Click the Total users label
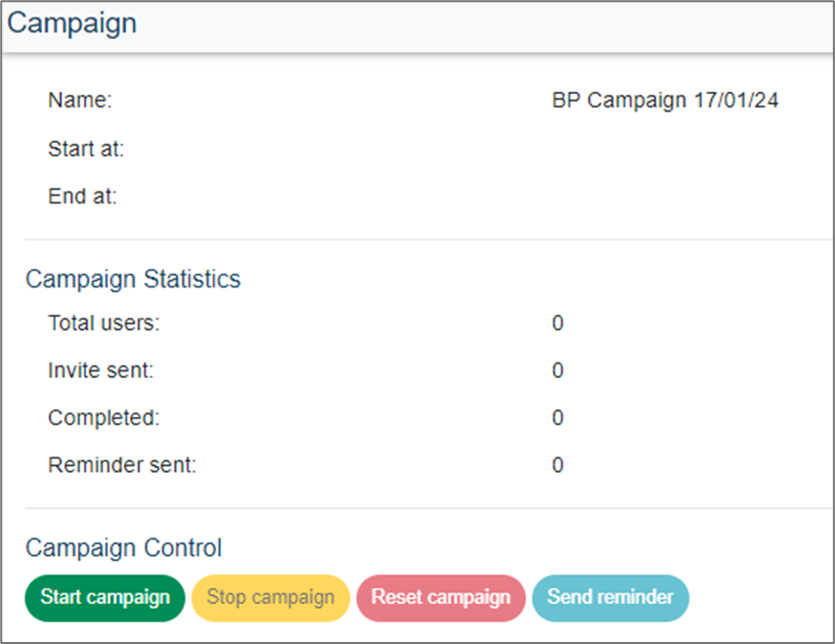835x644 pixels. 104,323
